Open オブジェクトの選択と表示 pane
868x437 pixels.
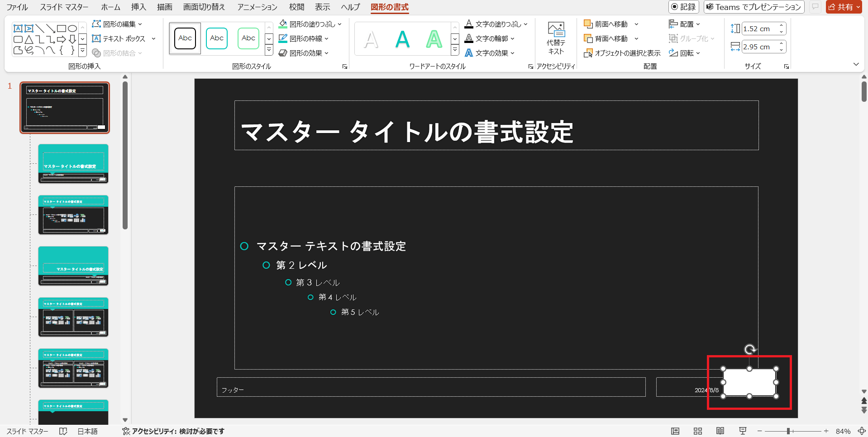coord(622,53)
